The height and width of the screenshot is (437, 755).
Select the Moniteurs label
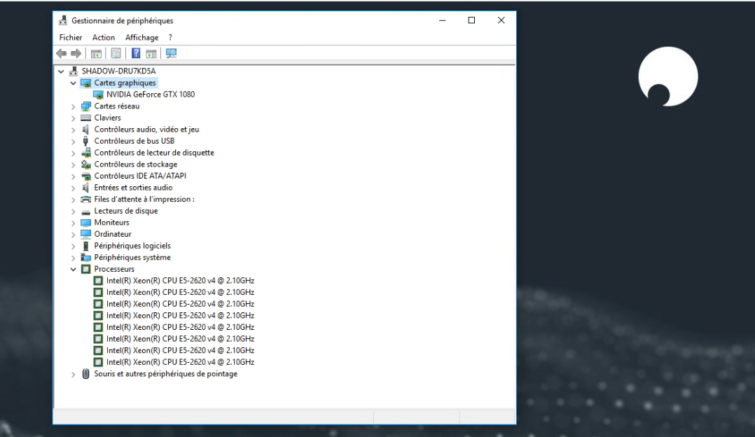pos(112,222)
